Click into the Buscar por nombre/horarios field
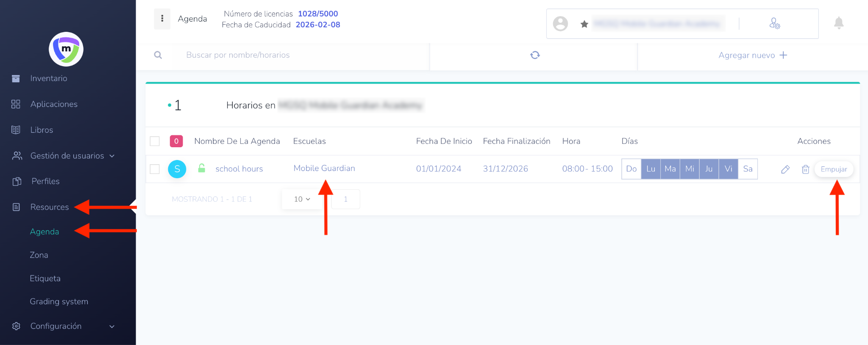This screenshot has height=345, width=868. (x=297, y=55)
